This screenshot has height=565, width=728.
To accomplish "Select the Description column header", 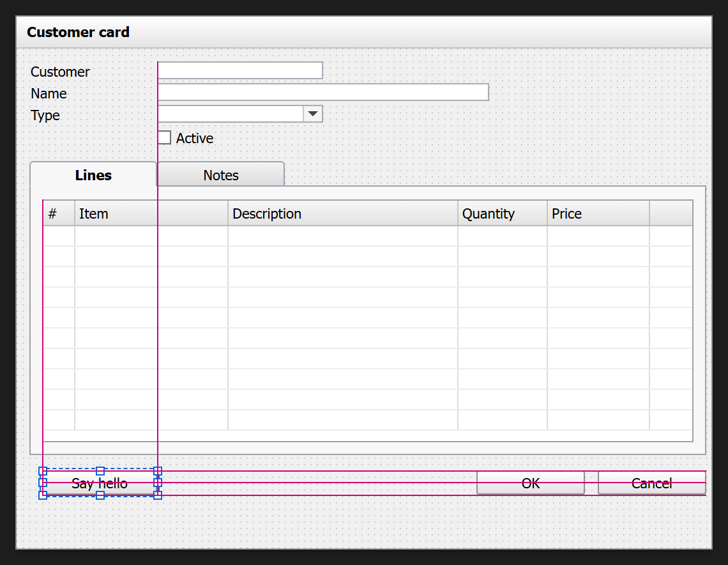I will pos(343,213).
